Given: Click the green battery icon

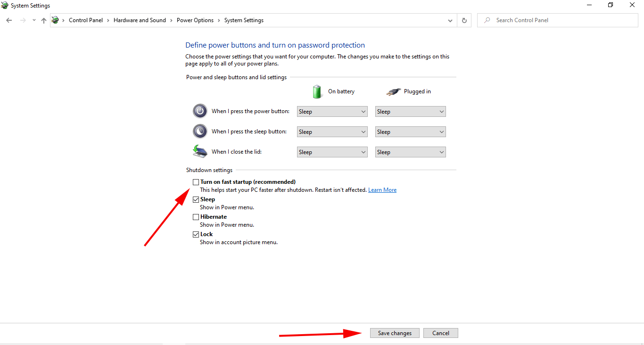Looking at the screenshot, I should [x=317, y=91].
